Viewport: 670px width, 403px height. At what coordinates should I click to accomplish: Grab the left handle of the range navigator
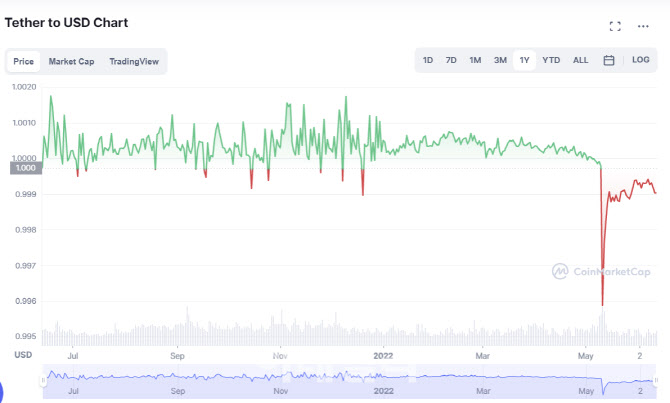(43, 380)
